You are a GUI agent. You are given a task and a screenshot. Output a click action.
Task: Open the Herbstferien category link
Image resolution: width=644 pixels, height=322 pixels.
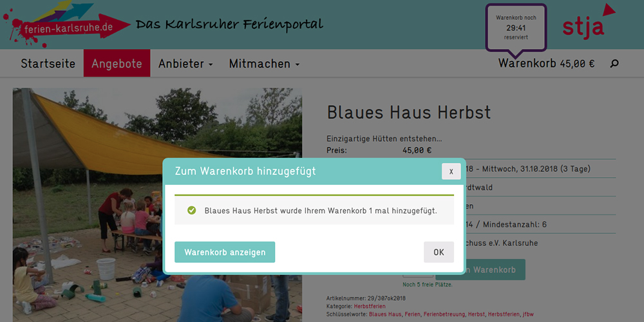[x=370, y=307]
